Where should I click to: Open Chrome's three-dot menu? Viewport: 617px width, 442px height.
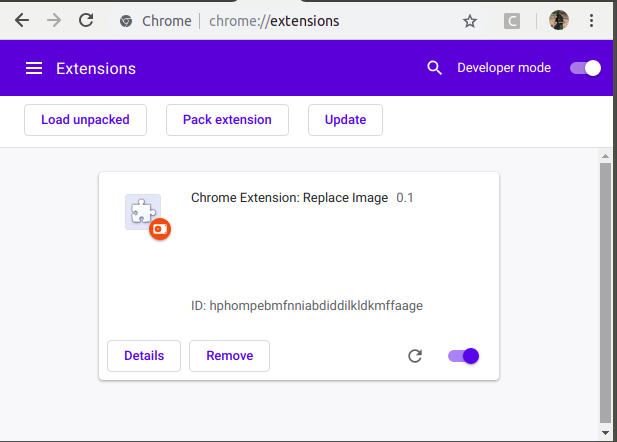tap(591, 20)
